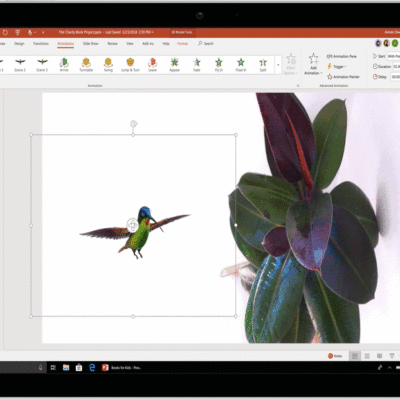Screen dimensions: 400x400
Task: Open the first collaborator avatar
Action: pos(378,43)
